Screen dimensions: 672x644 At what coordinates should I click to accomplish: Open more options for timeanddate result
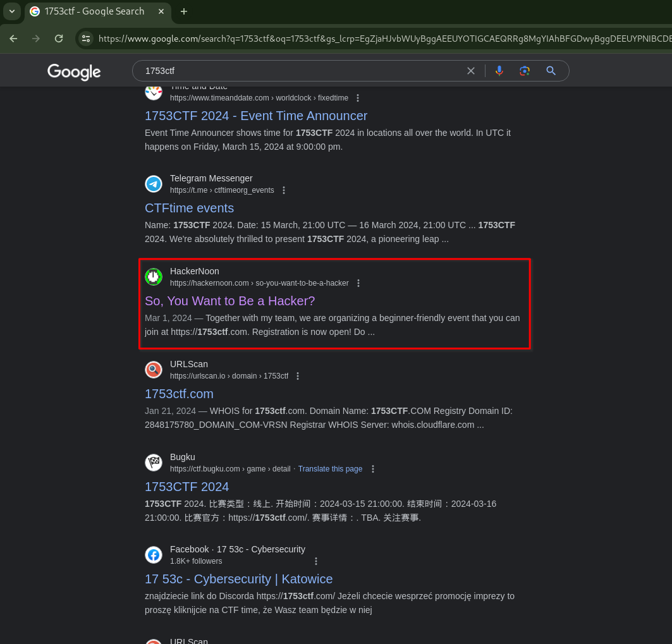pyautogui.click(x=358, y=98)
